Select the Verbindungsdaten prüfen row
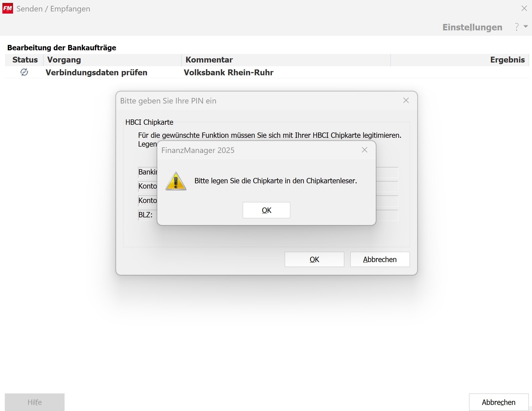This screenshot has height=411, width=532. [96, 72]
